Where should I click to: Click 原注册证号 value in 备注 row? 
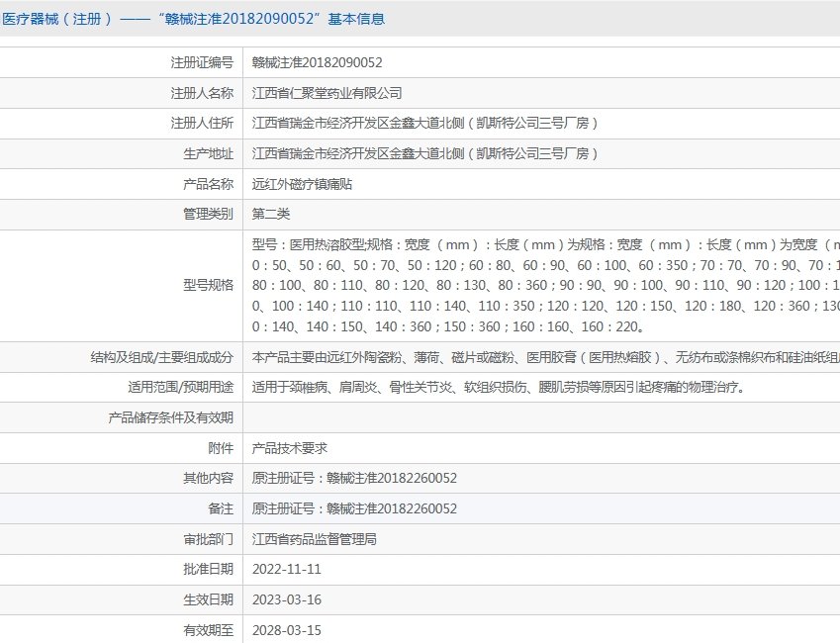tap(354, 508)
